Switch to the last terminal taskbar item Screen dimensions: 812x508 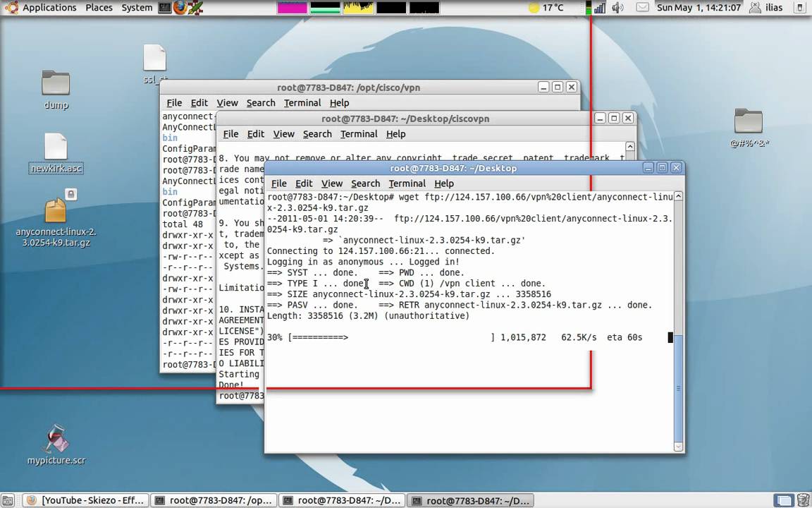(x=470, y=500)
